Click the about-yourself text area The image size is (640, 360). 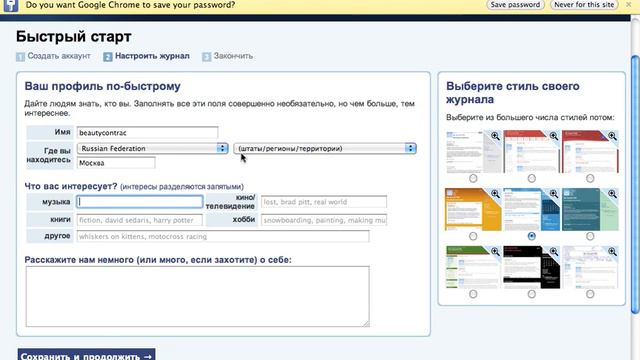(198, 296)
